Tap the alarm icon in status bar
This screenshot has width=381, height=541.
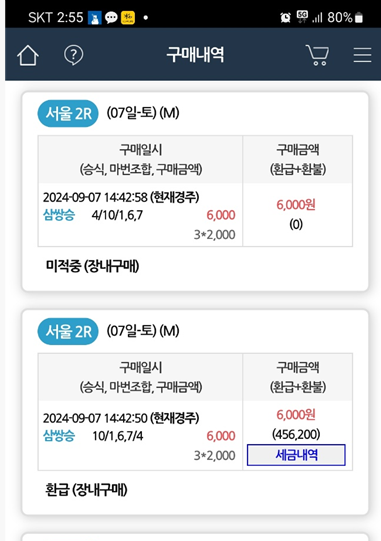click(x=285, y=17)
